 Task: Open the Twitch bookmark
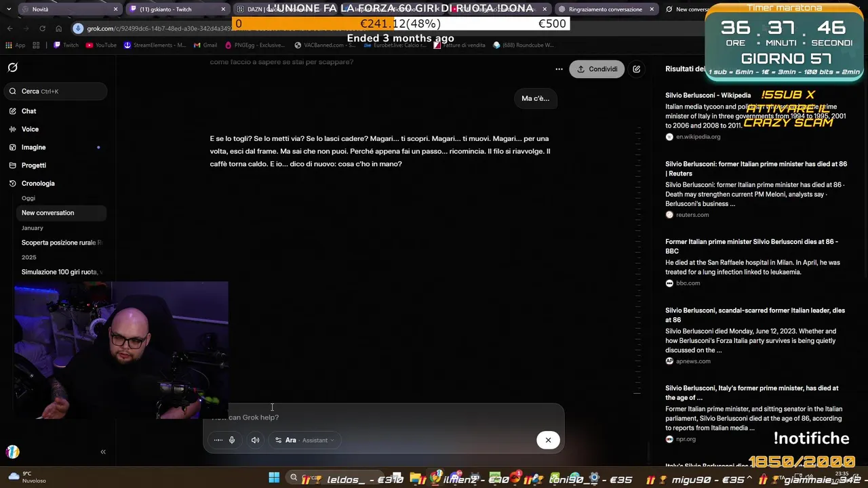point(66,45)
